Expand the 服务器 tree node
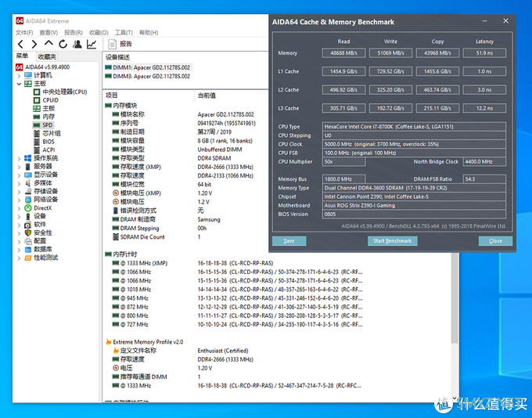 pos(19,167)
